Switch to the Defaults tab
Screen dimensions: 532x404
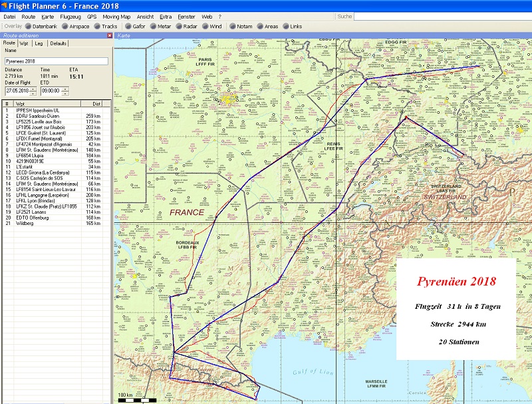(58, 43)
